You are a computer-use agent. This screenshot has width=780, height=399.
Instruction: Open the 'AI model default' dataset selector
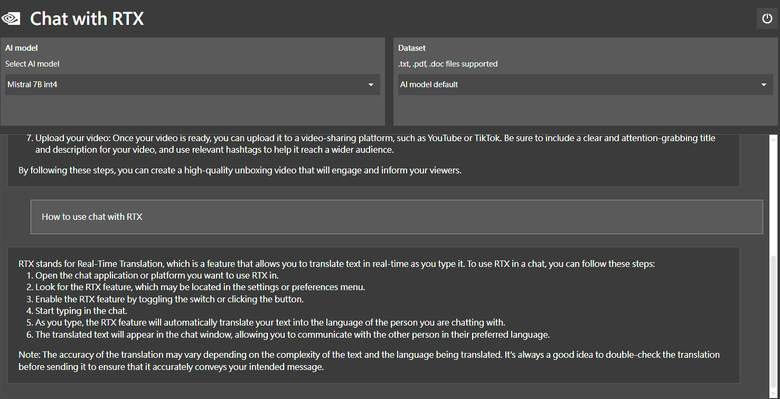(x=585, y=85)
